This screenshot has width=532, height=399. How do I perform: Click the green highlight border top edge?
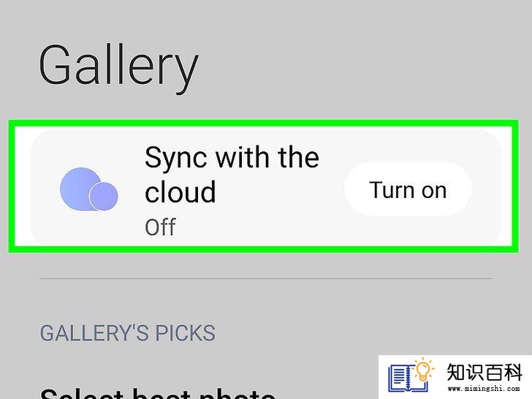(x=263, y=123)
